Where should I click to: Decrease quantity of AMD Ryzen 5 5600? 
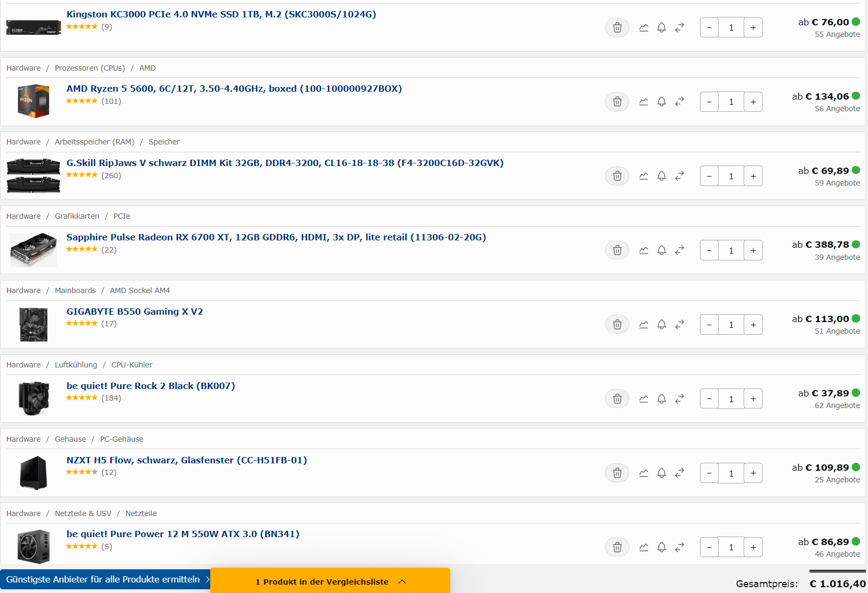[709, 102]
